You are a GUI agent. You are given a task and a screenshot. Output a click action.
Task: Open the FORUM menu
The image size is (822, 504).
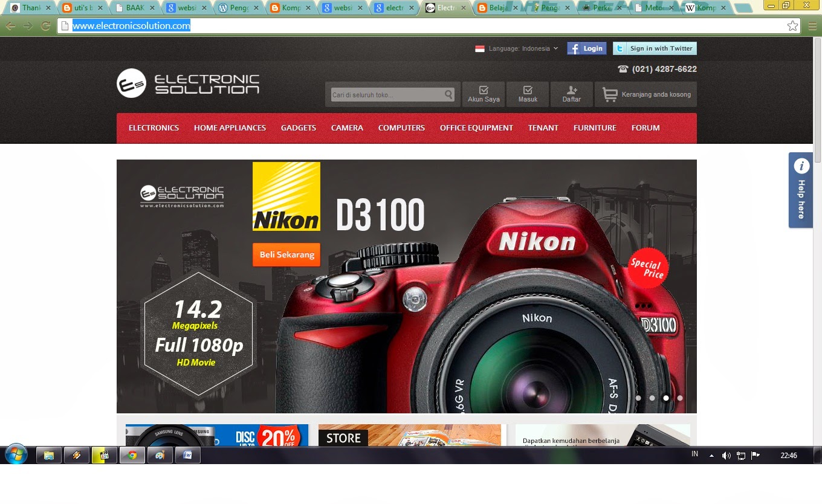click(x=646, y=128)
